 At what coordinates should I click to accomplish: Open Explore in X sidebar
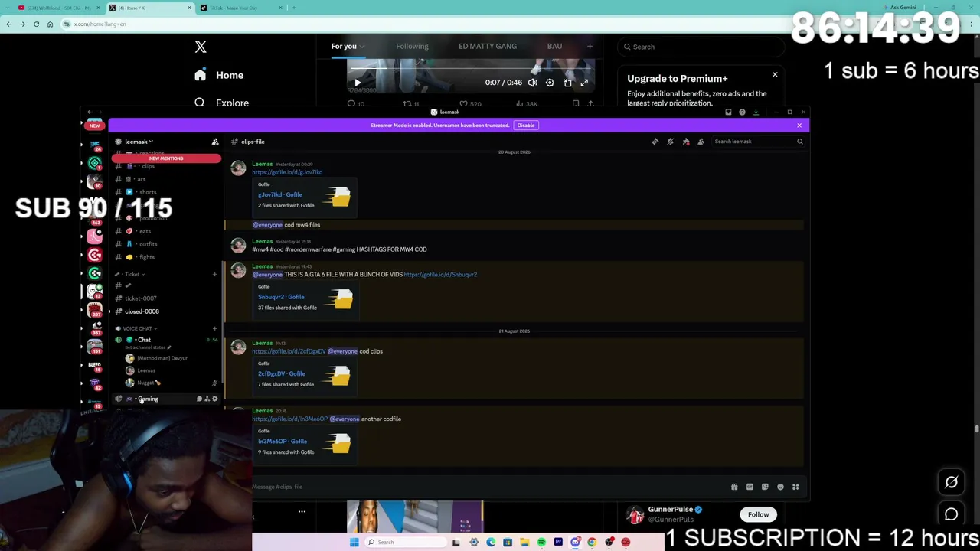coord(221,103)
